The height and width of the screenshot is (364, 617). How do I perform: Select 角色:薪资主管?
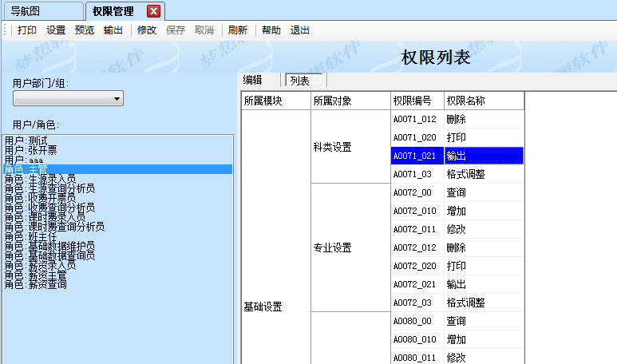click(117, 275)
